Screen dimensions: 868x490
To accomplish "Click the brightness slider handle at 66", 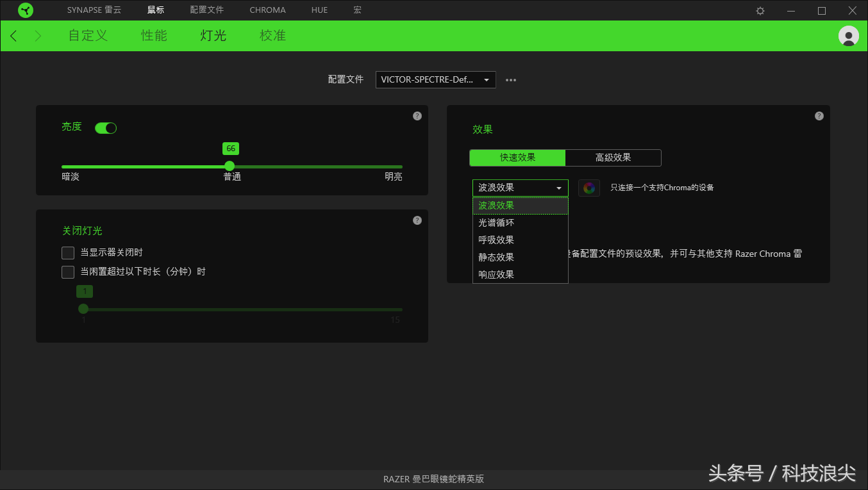I will coord(230,166).
